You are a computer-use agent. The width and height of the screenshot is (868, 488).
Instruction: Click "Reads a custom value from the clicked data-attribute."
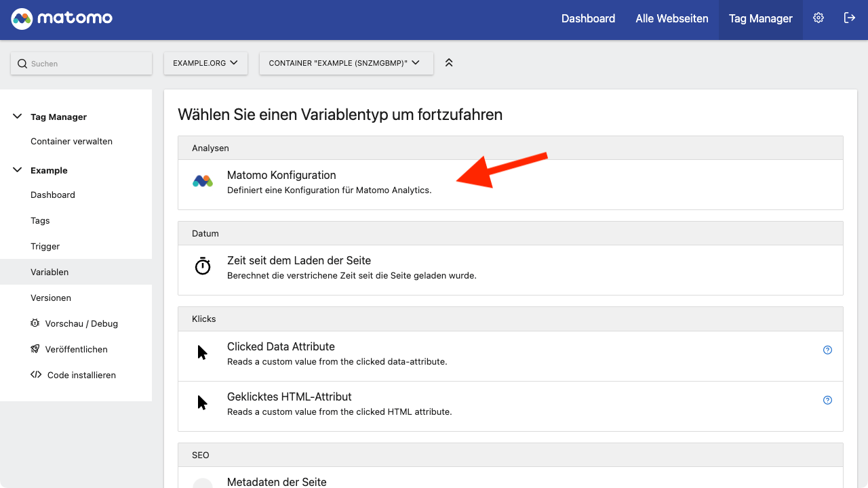[337, 362]
